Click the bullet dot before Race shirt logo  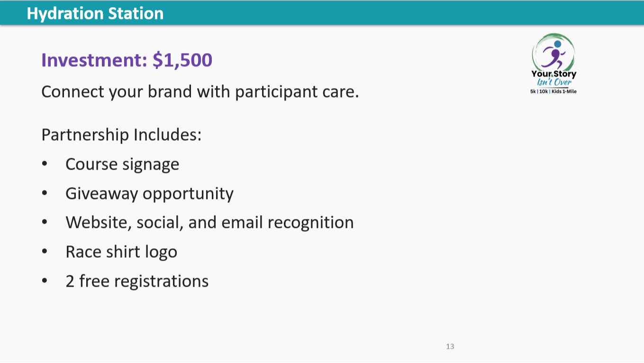pos(45,252)
